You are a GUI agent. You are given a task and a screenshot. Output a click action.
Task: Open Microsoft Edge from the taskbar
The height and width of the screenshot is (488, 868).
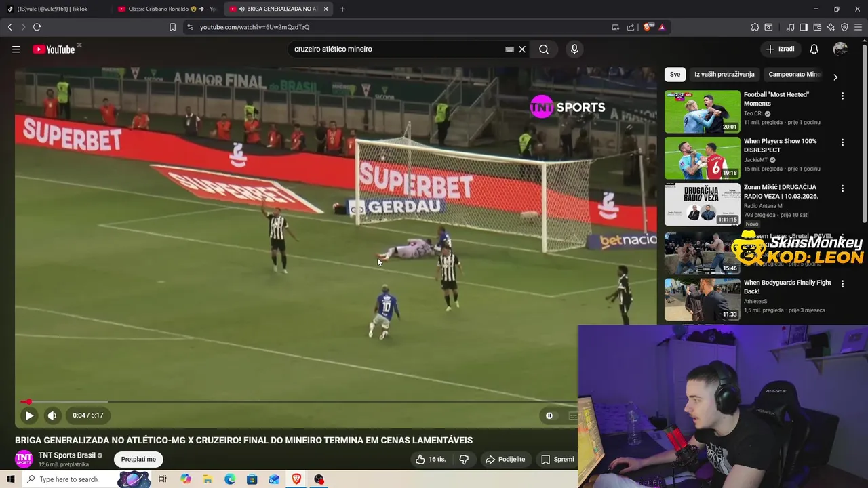pyautogui.click(x=230, y=479)
